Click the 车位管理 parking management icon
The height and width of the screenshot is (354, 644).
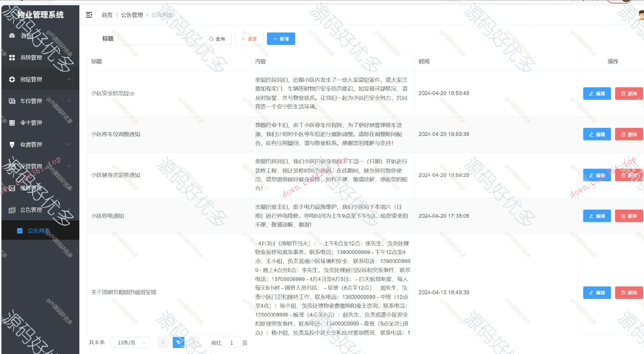[12, 101]
